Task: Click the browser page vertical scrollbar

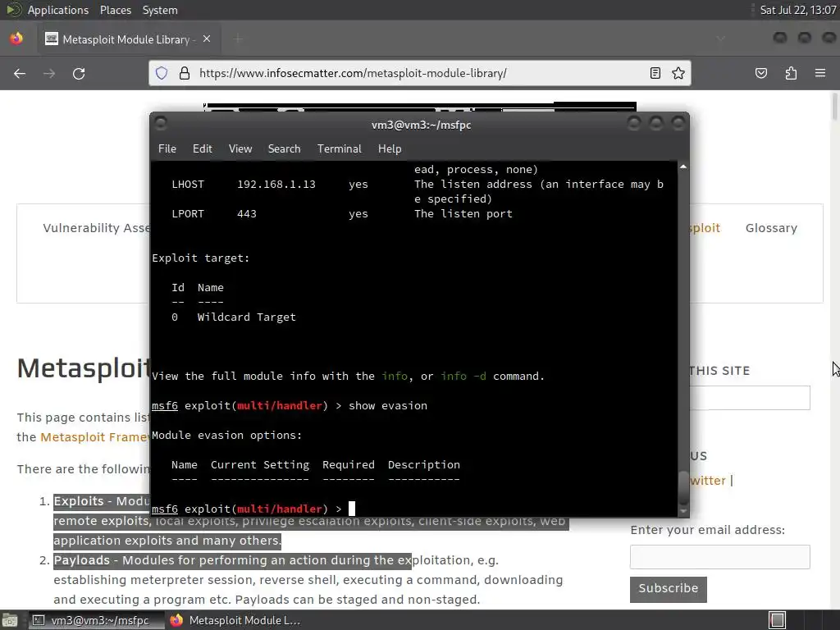Action: (x=834, y=107)
